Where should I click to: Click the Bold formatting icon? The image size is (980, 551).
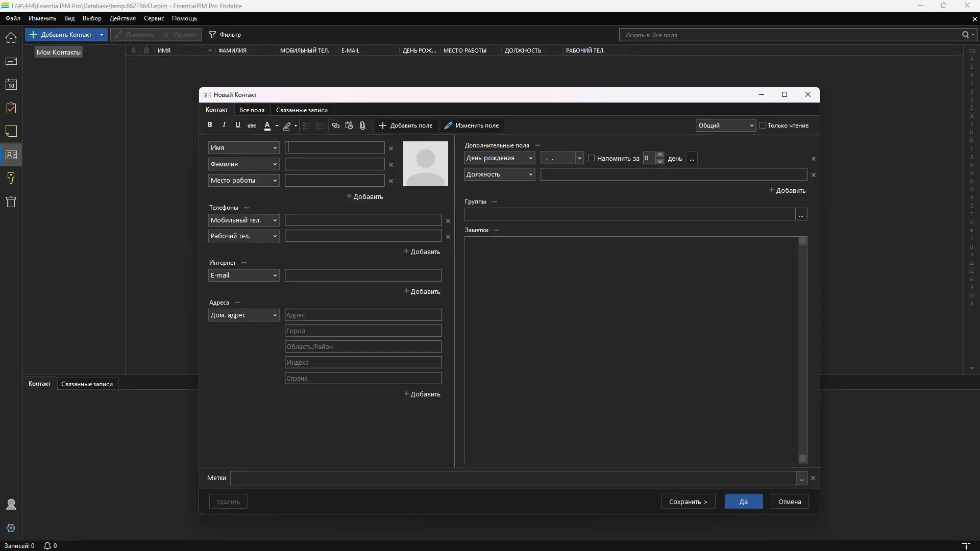(x=210, y=125)
